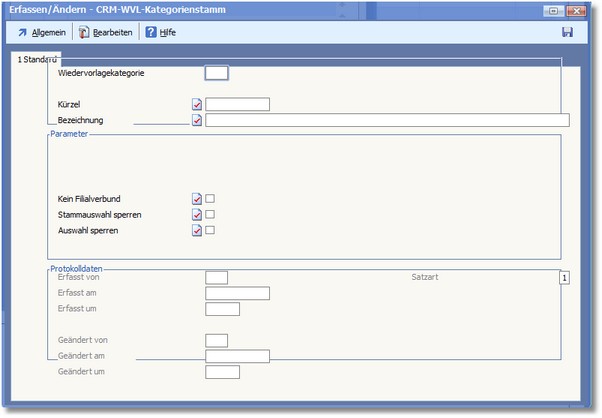Enable the Kein Filialverbund checkbox
602x418 pixels.
click(x=210, y=199)
